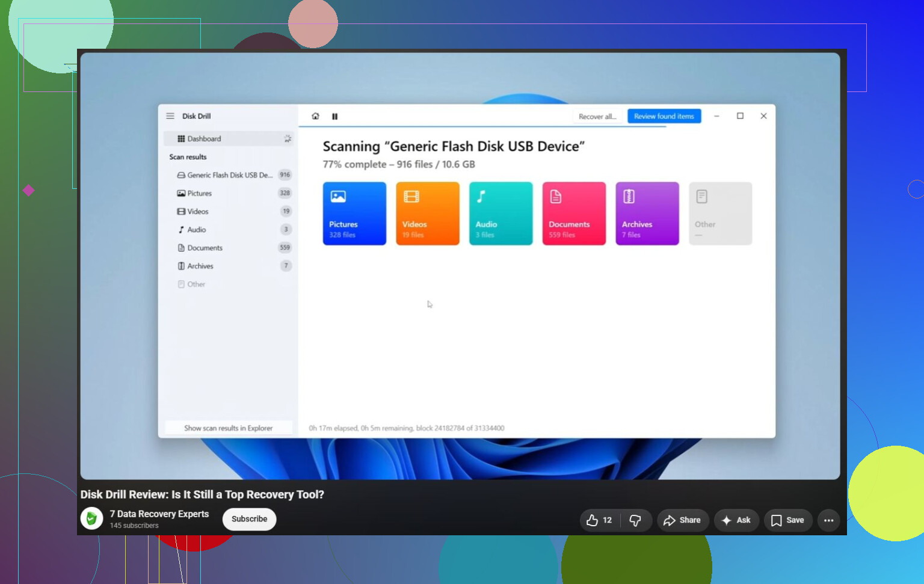Select Generic Flash Disk USB scan result
Image resolution: width=924 pixels, height=584 pixels.
(x=229, y=175)
